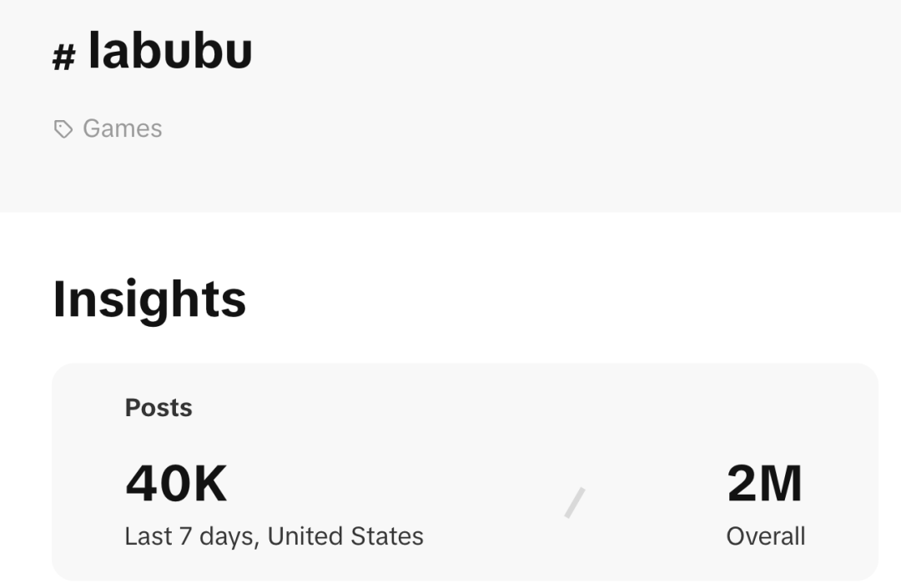This screenshot has height=588, width=901.
Task: Click the gray header banner region
Action: click(450, 104)
